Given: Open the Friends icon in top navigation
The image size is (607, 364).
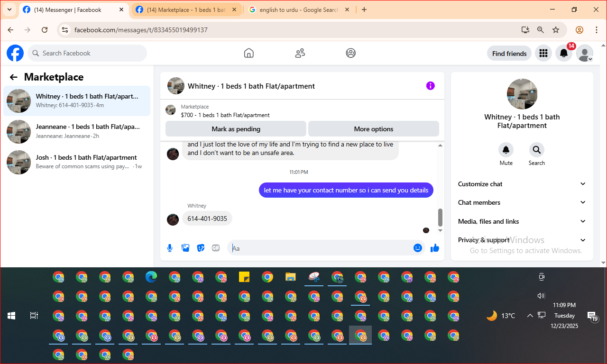Looking at the screenshot, I should [300, 53].
